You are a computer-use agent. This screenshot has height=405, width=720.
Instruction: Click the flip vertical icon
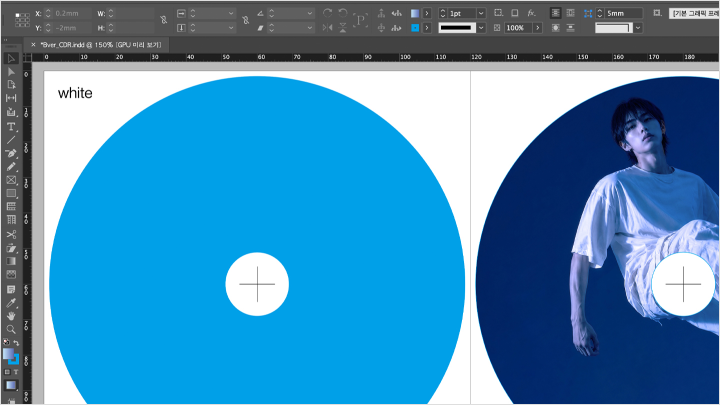pos(343,28)
